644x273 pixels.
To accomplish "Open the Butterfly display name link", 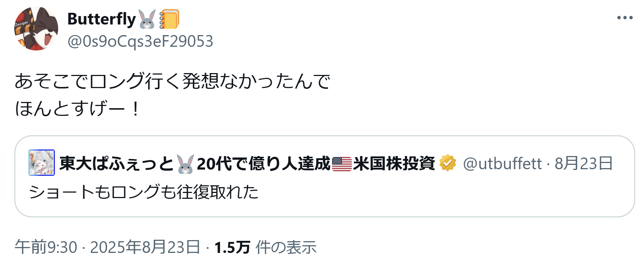I will pyautogui.click(x=102, y=19).
